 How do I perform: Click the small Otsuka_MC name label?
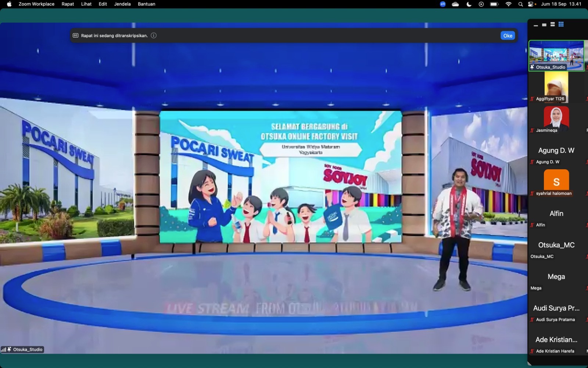pos(542,256)
